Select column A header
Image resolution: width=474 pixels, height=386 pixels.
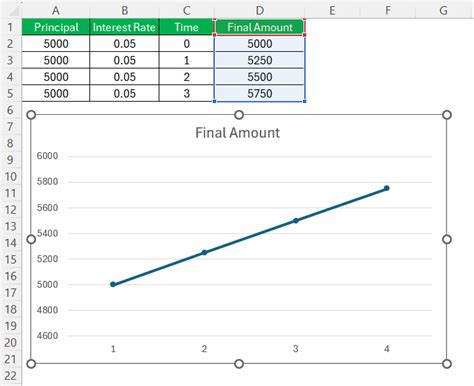click(x=56, y=10)
